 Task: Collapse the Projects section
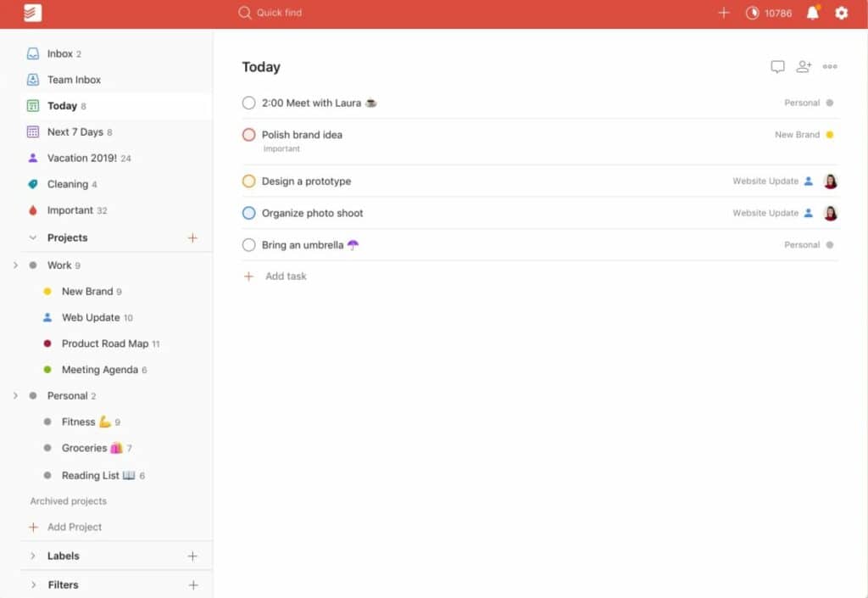(x=32, y=238)
